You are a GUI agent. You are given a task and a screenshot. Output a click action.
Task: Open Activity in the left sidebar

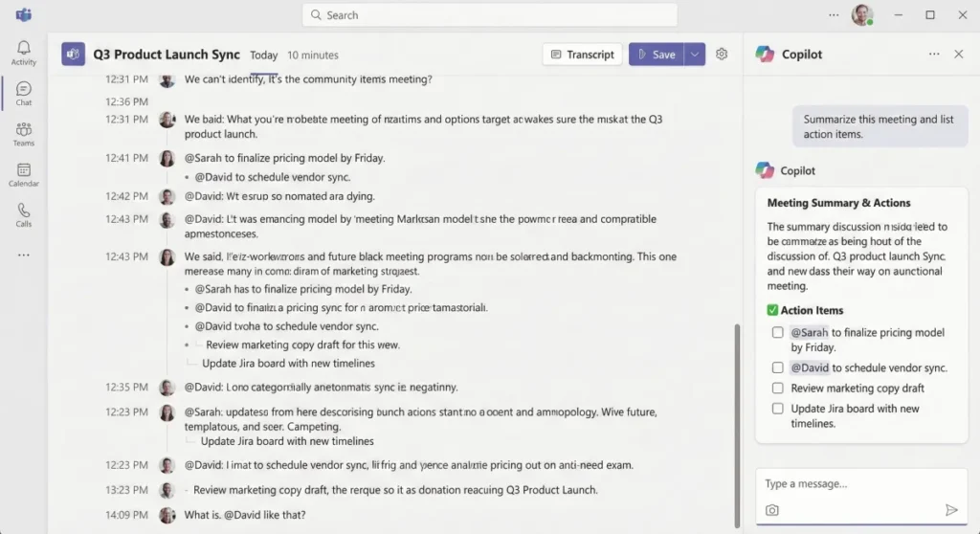(x=24, y=53)
